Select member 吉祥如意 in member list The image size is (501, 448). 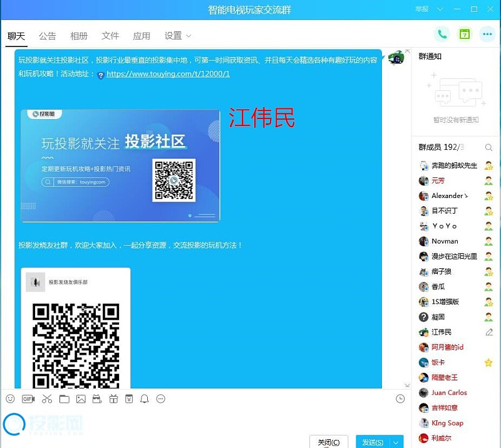pos(456,408)
